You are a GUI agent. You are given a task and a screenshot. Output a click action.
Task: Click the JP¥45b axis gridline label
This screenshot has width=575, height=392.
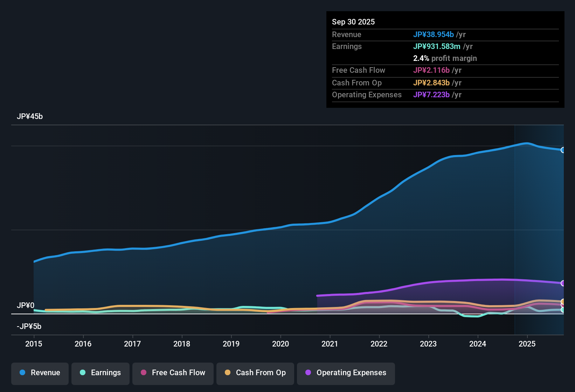click(x=30, y=117)
